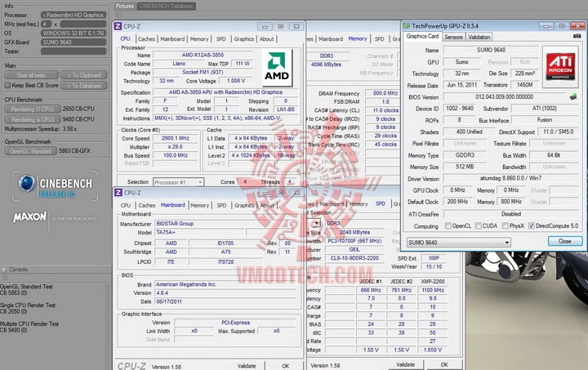Viewport: 588px width, 370px height.
Task: Open Graphics tab in top CPU-Z window
Action: click(244, 39)
